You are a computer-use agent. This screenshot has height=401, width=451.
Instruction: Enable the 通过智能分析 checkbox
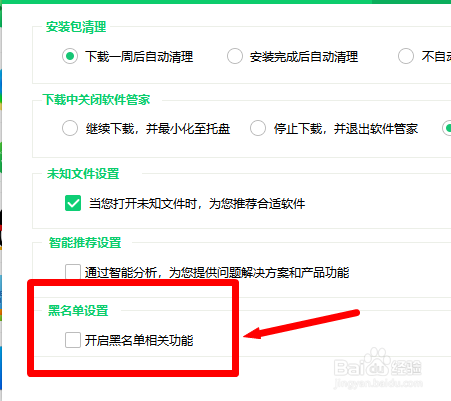pyautogui.click(x=73, y=272)
